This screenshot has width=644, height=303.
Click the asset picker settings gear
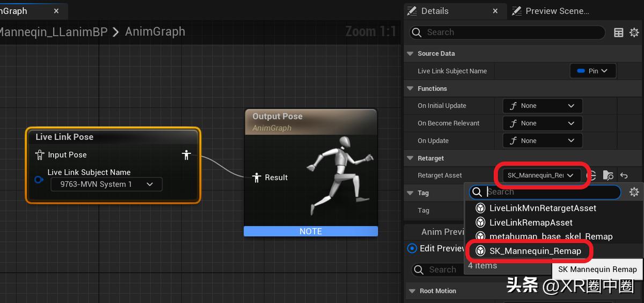click(634, 192)
